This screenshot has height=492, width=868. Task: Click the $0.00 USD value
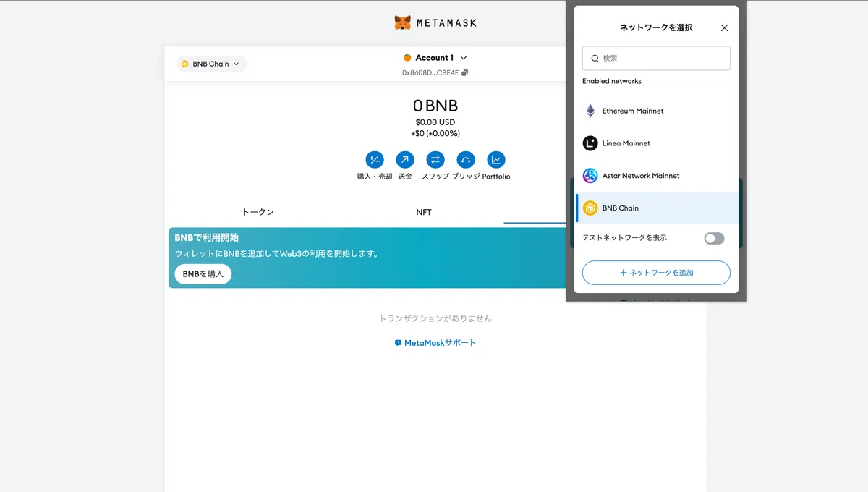pos(435,122)
